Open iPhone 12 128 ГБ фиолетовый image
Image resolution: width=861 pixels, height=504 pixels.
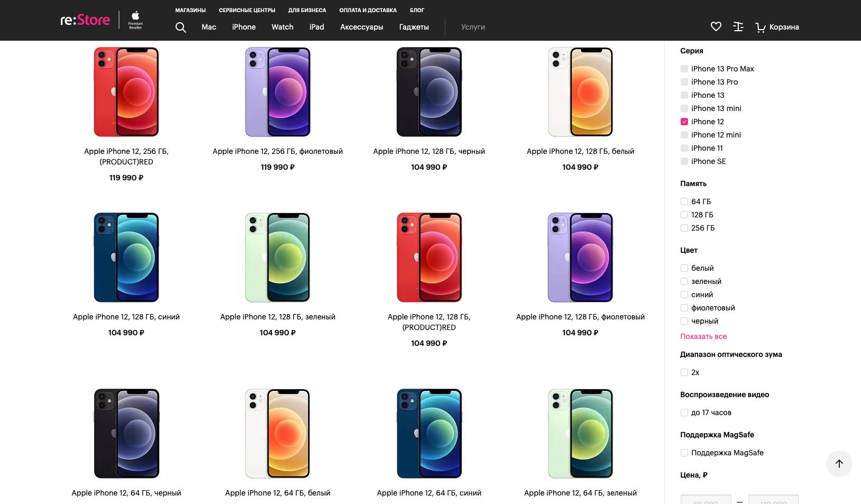(x=580, y=258)
